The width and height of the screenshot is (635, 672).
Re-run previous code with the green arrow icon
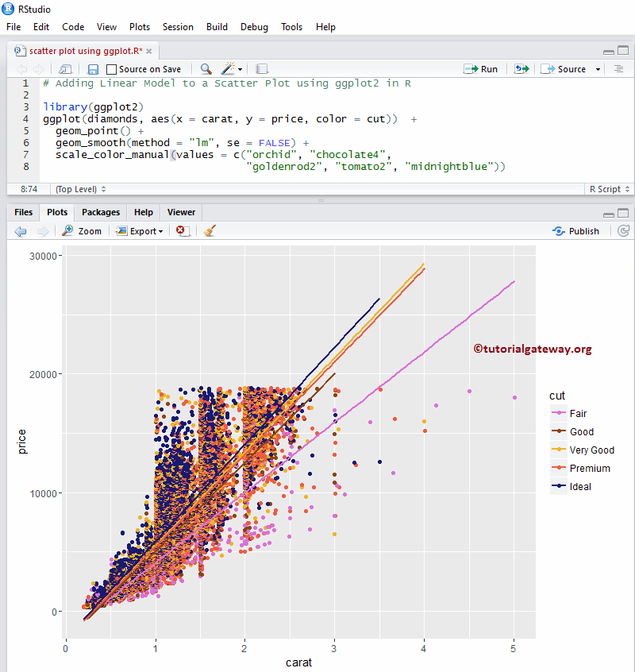pos(521,68)
